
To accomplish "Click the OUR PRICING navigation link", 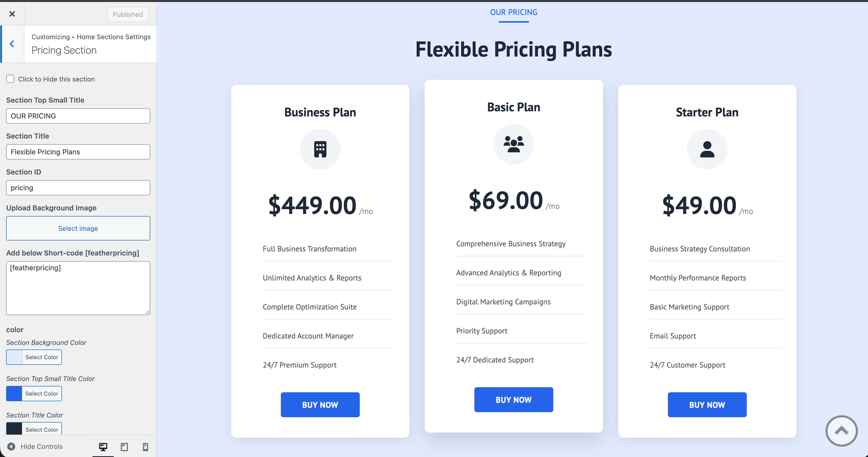I will tap(513, 12).
